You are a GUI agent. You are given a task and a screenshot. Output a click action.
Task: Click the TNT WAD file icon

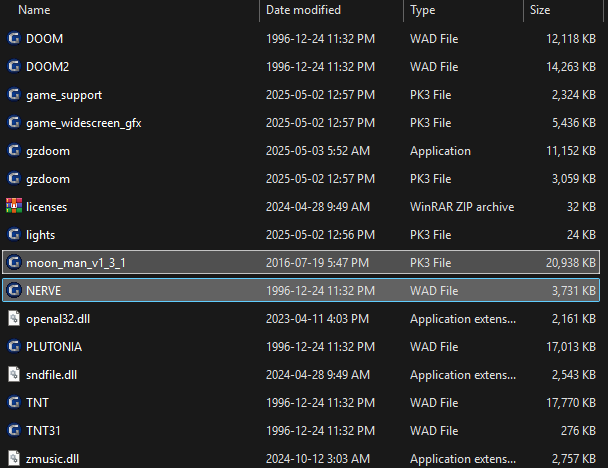point(14,402)
